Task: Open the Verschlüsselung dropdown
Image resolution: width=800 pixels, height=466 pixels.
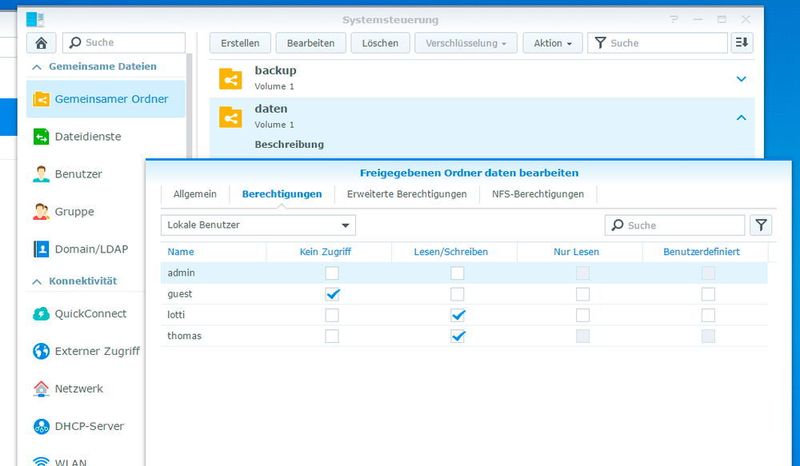Action: coord(466,43)
